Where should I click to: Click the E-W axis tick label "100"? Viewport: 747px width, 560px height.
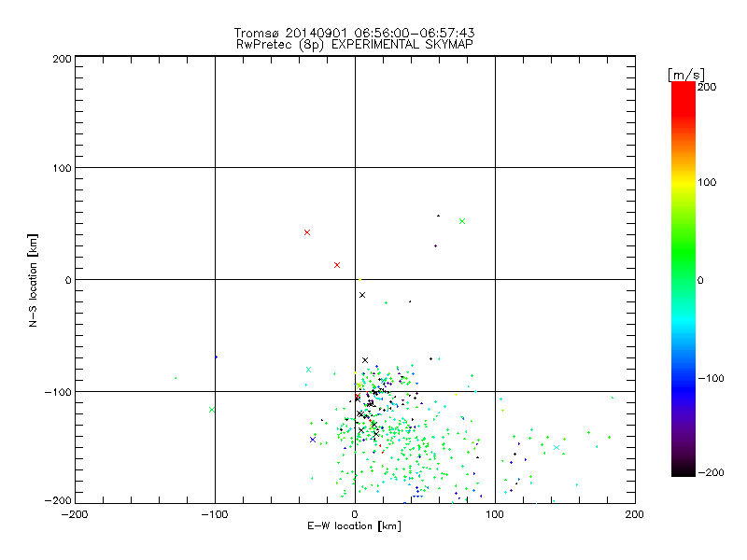click(x=495, y=514)
